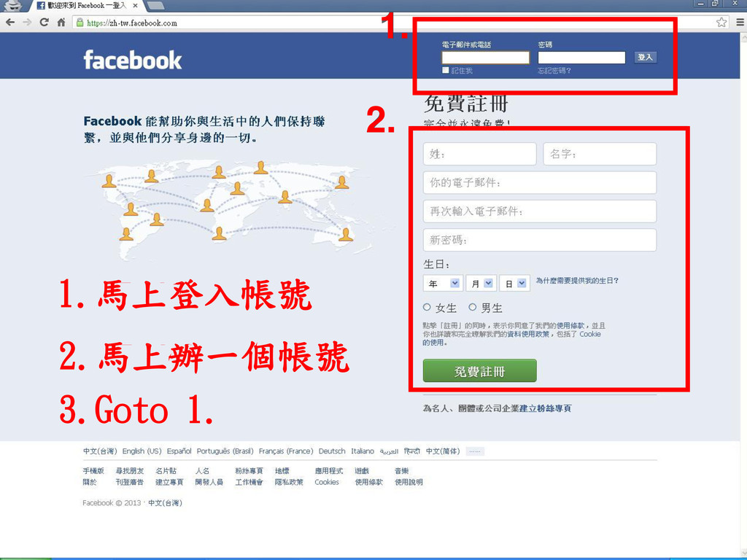Open the 日 birthday day dropdown
Viewport: 747px width, 560px height.
514,284
